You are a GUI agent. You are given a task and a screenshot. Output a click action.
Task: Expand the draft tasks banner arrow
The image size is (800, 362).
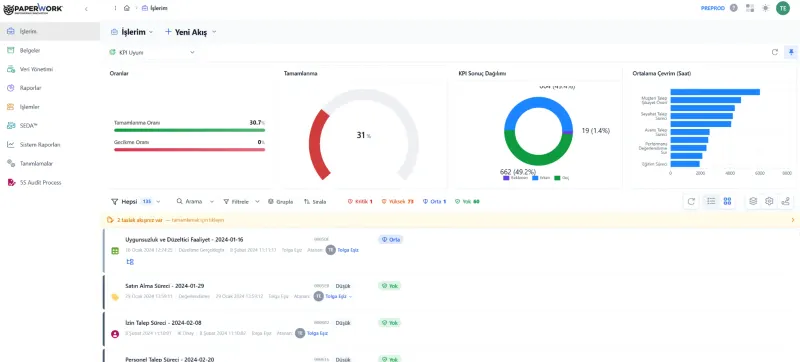tap(793, 220)
